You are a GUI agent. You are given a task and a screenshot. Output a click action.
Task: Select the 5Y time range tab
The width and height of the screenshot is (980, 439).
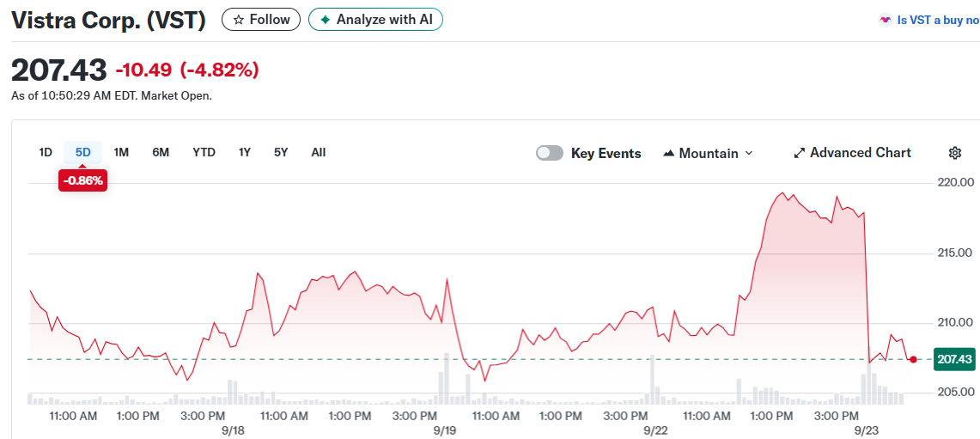pyautogui.click(x=281, y=152)
